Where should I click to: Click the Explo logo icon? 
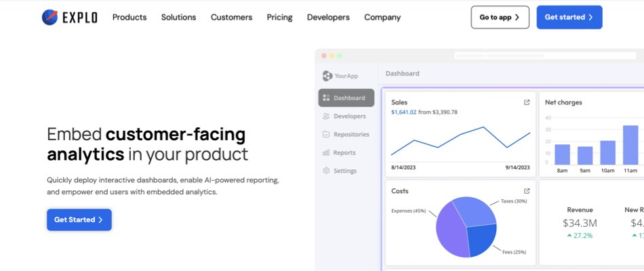tap(50, 17)
